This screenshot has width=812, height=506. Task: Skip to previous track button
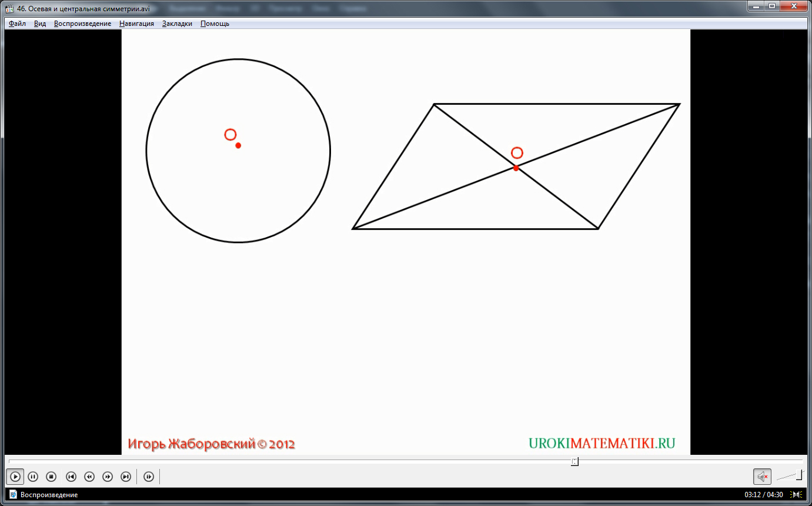click(x=71, y=477)
